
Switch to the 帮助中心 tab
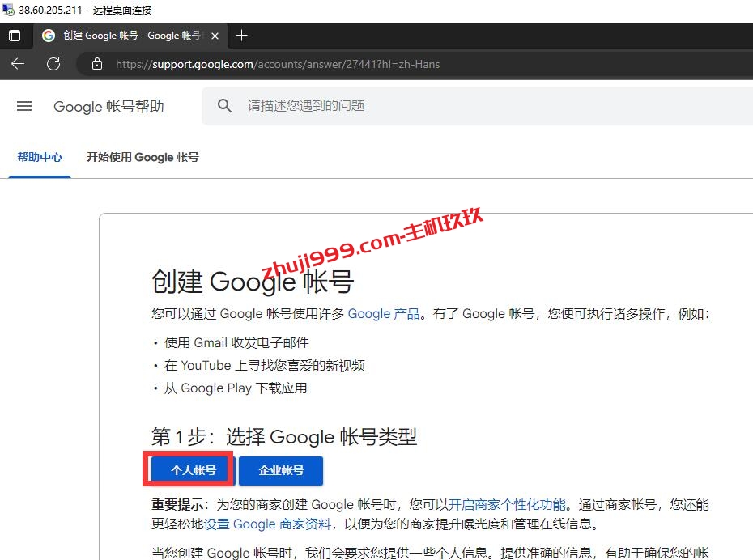pos(40,157)
